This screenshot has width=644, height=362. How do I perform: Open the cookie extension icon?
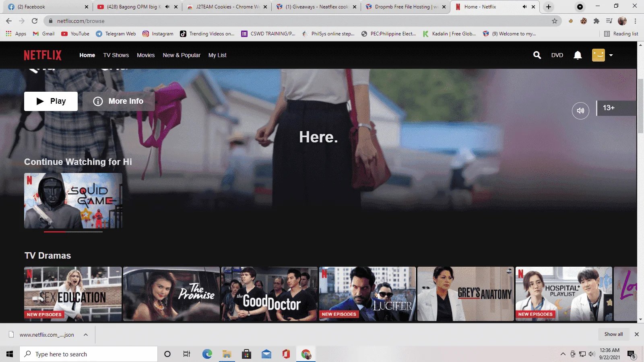coord(584,21)
